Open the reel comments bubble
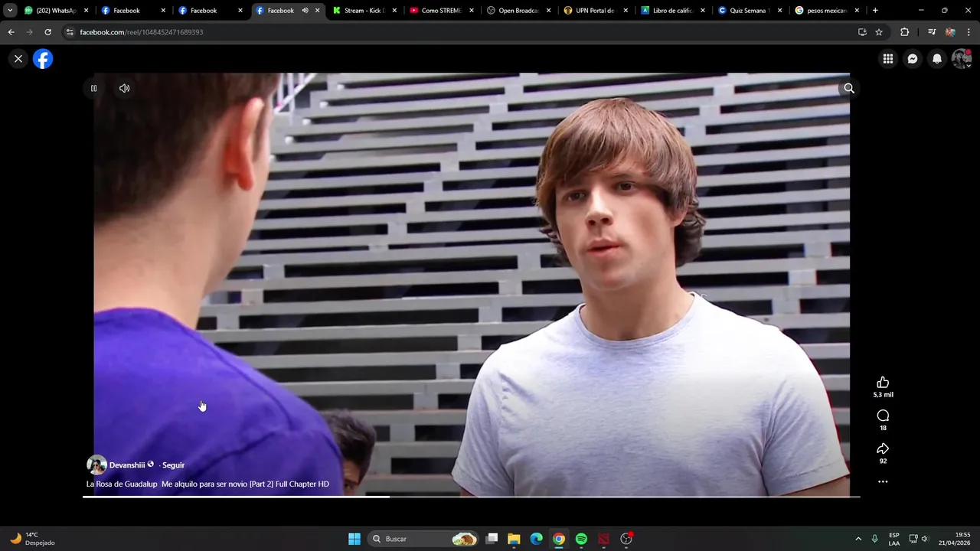980x551 pixels. (883, 416)
